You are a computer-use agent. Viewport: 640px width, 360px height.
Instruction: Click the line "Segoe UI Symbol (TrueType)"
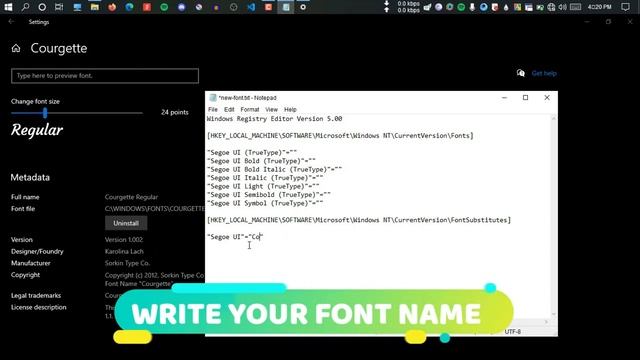[x=265, y=203]
